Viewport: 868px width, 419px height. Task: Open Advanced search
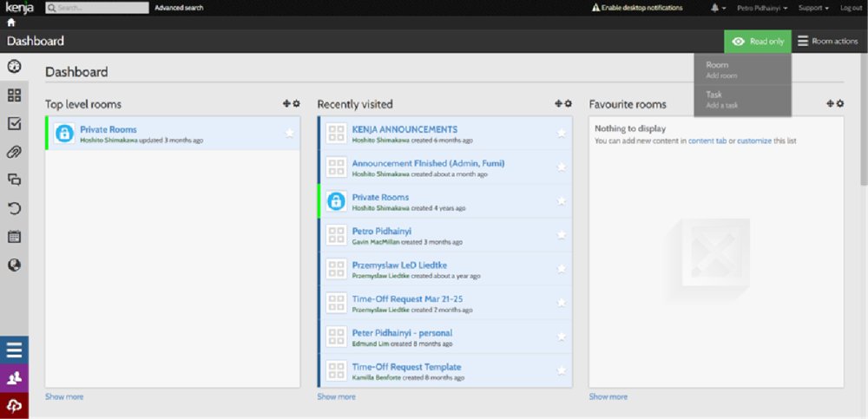coord(179,9)
